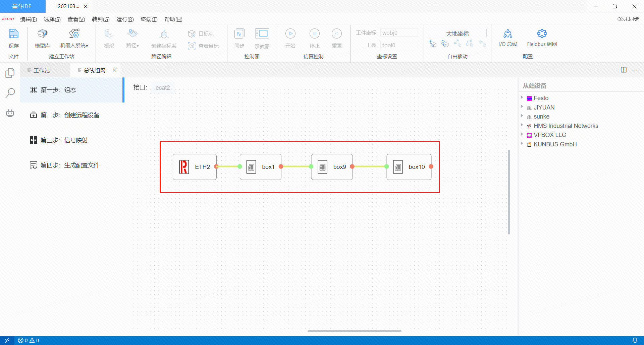The width and height of the screenshot is (644, 345).
Task: Click the robot icon in sidebar
Action: coord(10,113)
